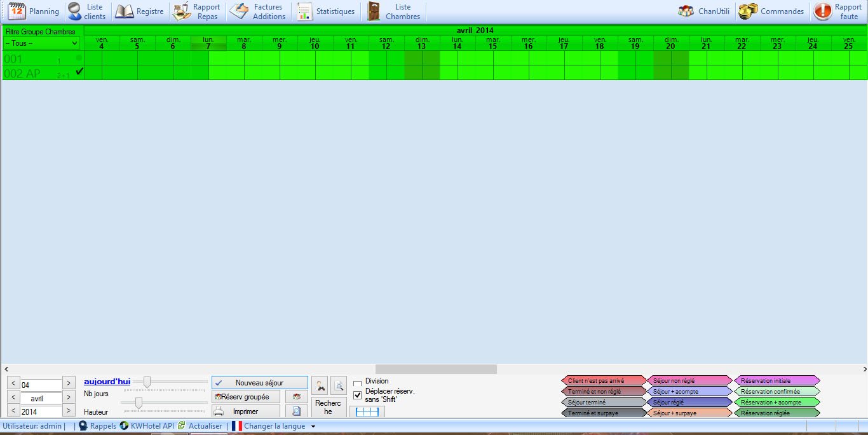Click the year field showing 2014

pyautogui.click(x=41, y=411)
